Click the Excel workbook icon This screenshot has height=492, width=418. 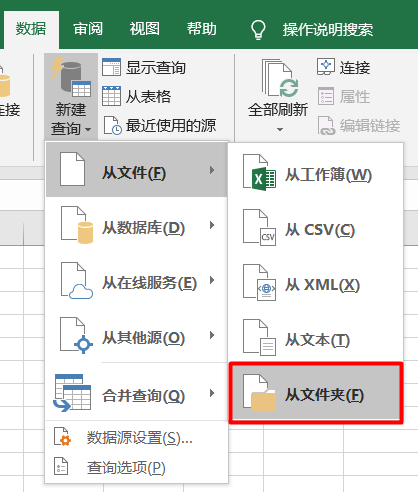point(259,172)
